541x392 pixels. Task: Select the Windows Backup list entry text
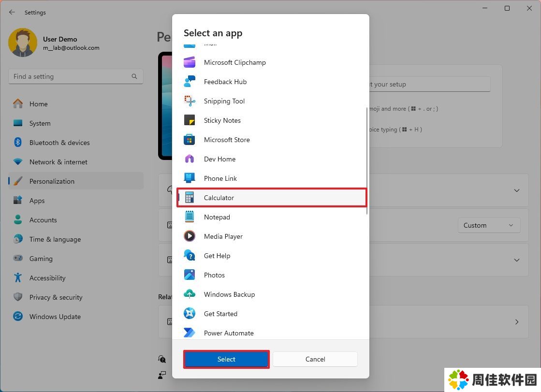click(x=230, y=294)
